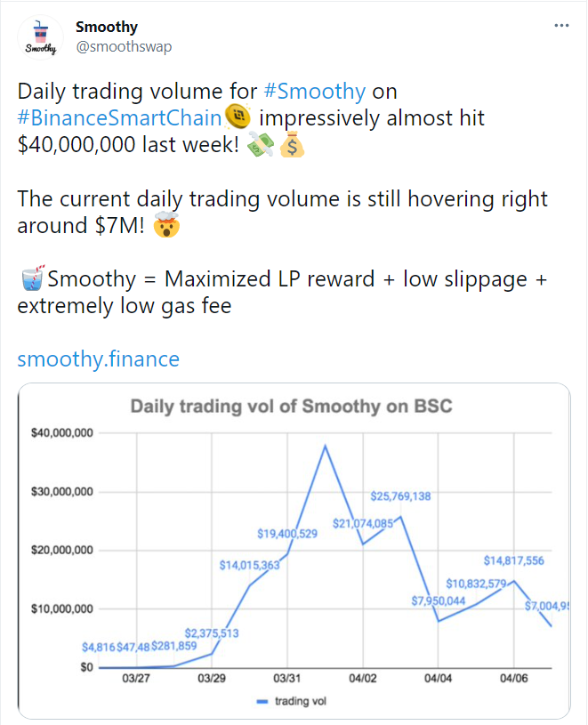The height and width of the screenshot is (725, 588).
Task: Click the 04/02 axis label on the chart
Action: [362, 677]
